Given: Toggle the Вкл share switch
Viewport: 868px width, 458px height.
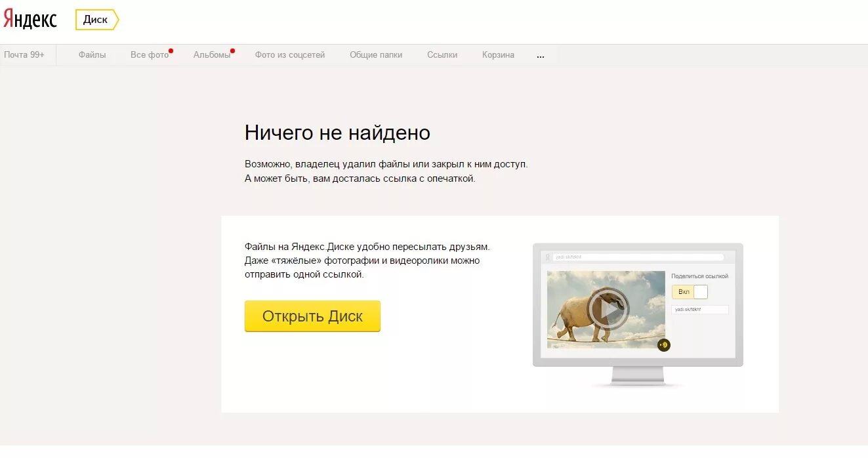Looking at the screenshot, I should click(x=690, y=291).
